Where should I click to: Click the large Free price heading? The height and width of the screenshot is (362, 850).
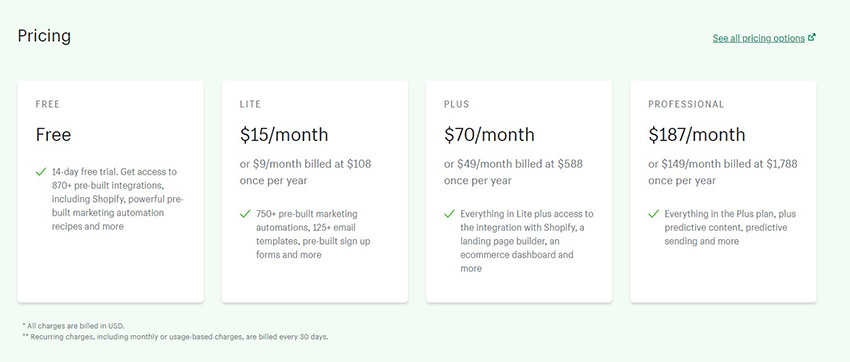pos(53,134)
